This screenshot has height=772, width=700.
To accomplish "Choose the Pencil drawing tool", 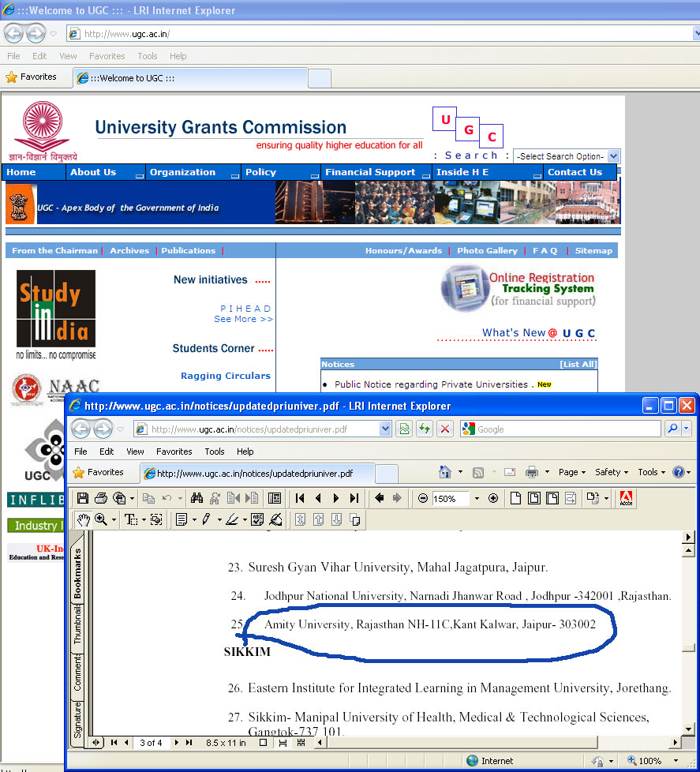I will (206, 519).
